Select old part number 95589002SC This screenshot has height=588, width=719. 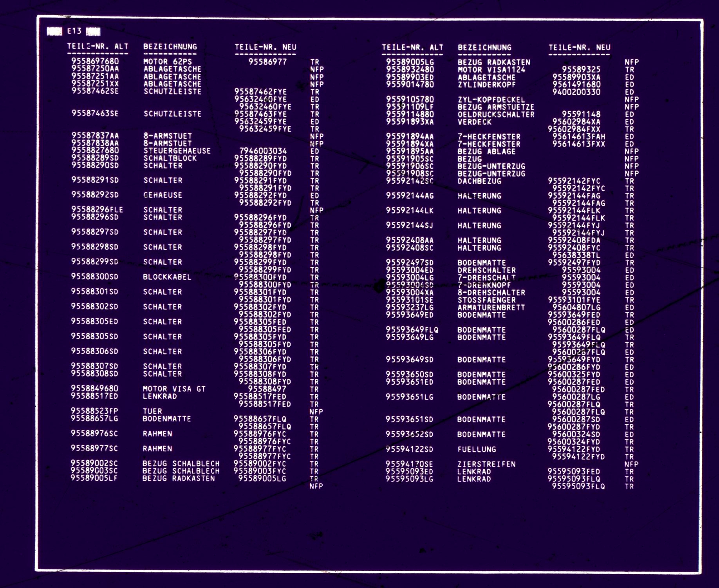point(94,463)
